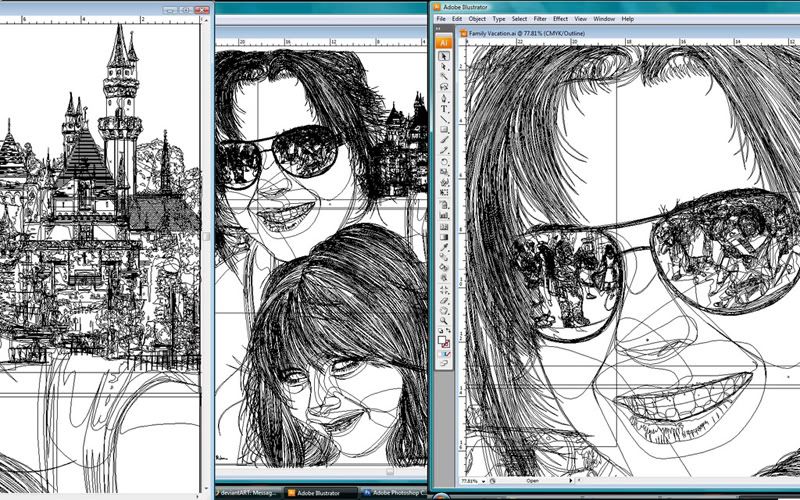The height and width of the screenshot is (500, 800).
Task: Select the Paintbrush tool
Action: (x=443, y=140)
